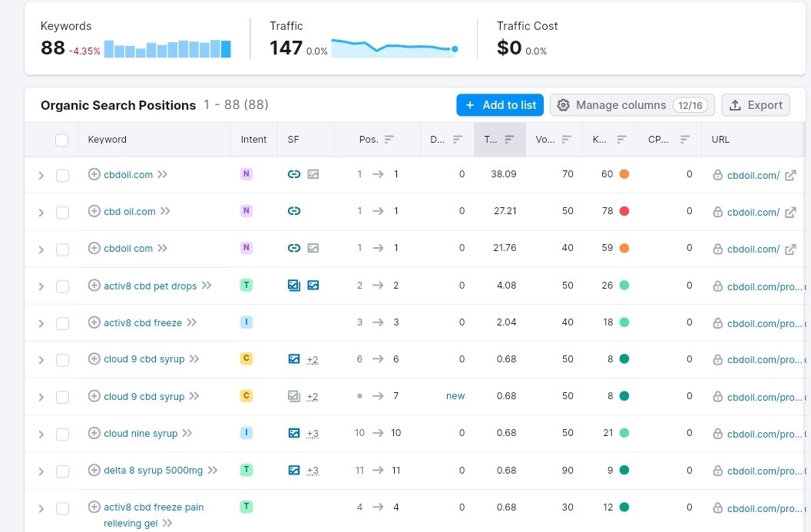Viewport: 811px width, 532px height.
Task: Open double-arrow icon after cbdoil.com keyword
Action: (162, 174)
